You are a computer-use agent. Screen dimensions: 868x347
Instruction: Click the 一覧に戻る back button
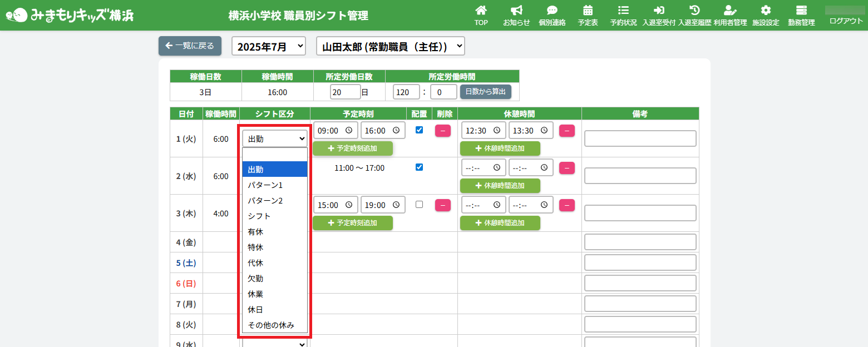click(x=190, y=46)
